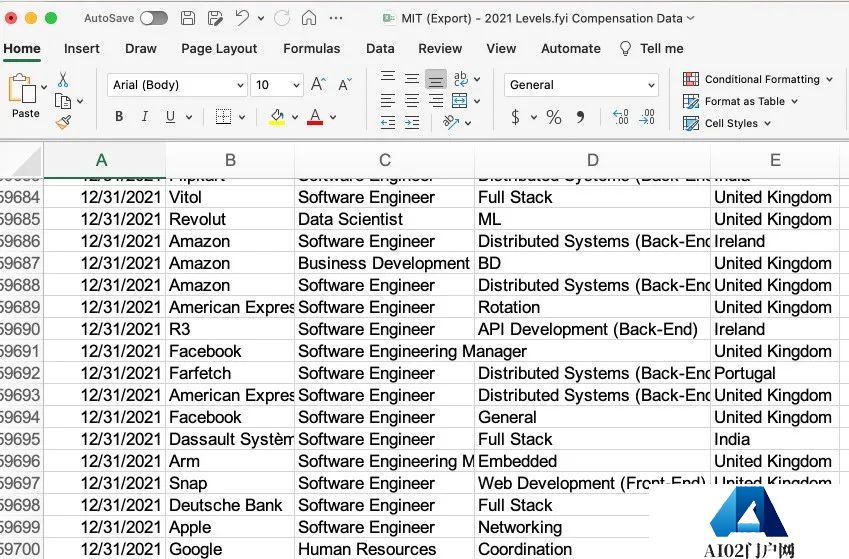
Task: Click the Home house icon in title bar
Action: coord(309,18)
